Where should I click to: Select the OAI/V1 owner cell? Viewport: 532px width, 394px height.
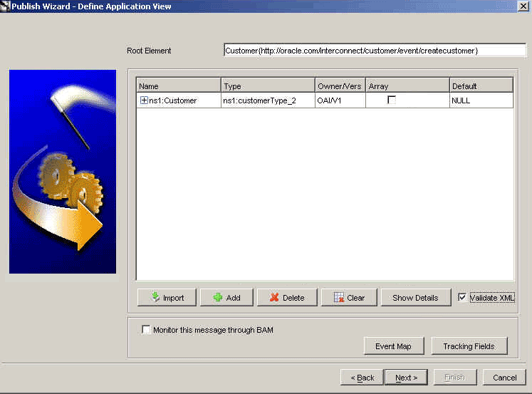tap(340, 100)
